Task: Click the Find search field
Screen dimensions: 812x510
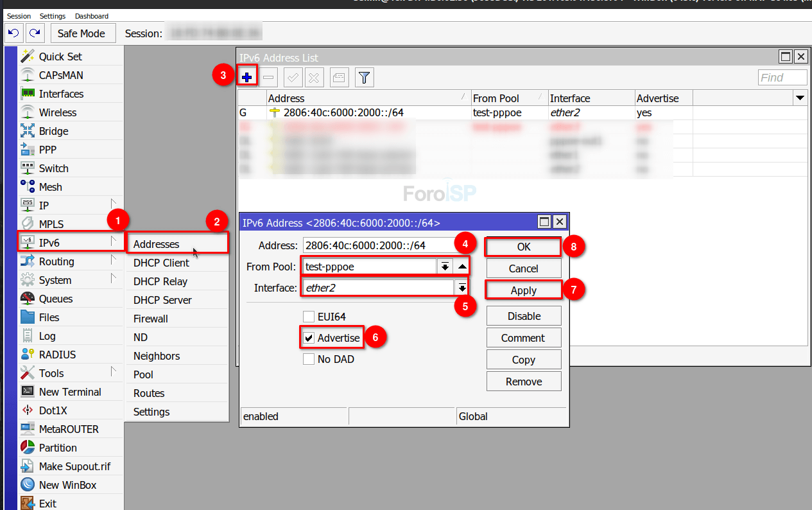Action: point(782,78)
